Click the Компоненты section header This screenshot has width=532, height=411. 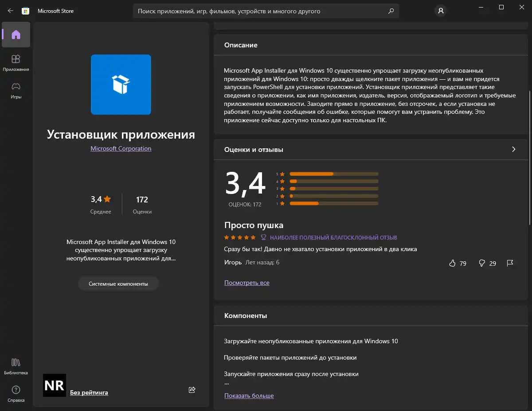point(246,316)
